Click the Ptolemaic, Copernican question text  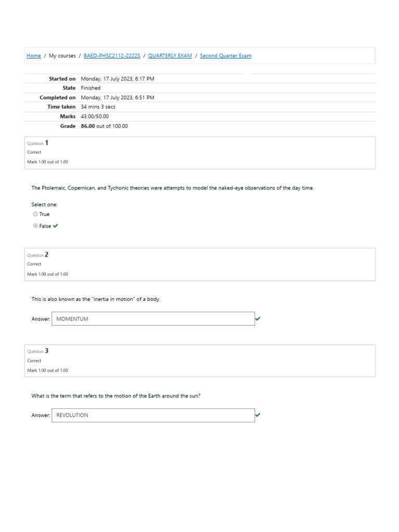tap(172, 188)
